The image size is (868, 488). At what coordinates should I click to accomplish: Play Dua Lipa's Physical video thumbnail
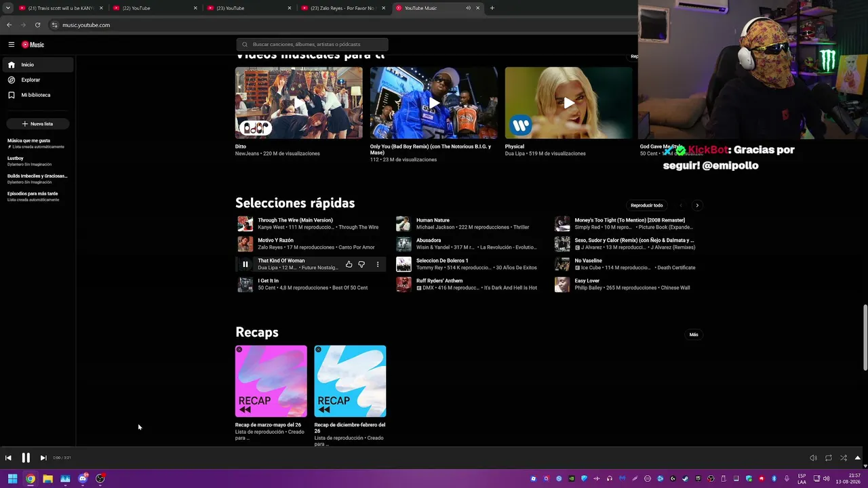(x=568, y=102)
